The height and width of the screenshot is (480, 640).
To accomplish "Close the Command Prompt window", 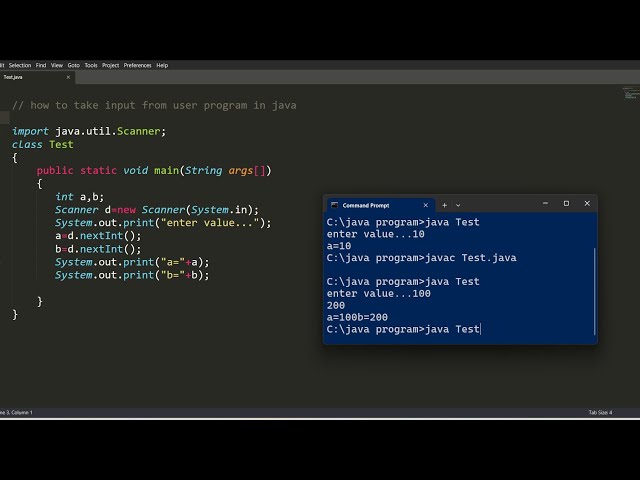I will click(x=587, y=203).
